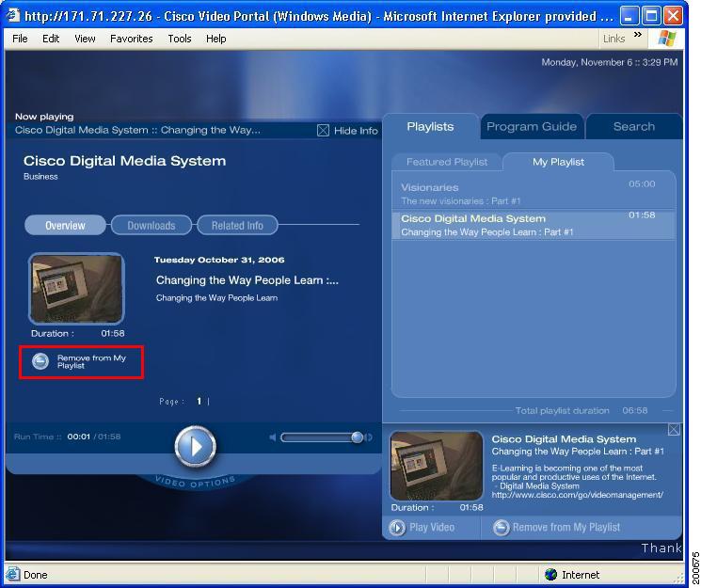Open the Search tab
The image size is (701, 588).
(x=633, y=127)
